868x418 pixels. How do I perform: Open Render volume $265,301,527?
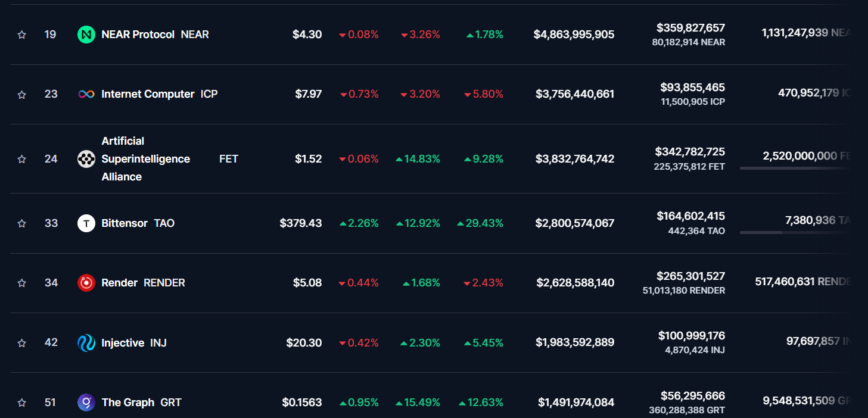click(x=691, y=276)
